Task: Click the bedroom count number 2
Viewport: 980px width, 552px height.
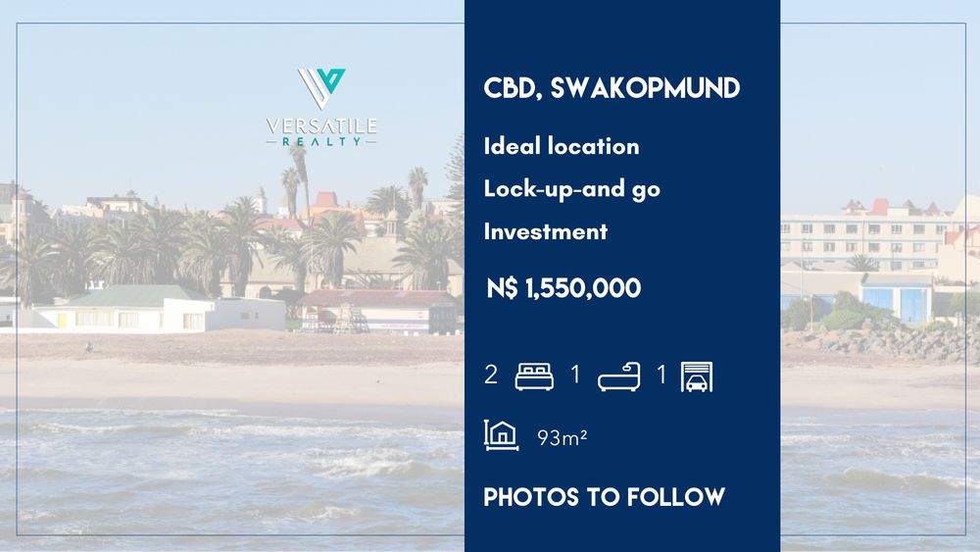Action: point(491,376)
